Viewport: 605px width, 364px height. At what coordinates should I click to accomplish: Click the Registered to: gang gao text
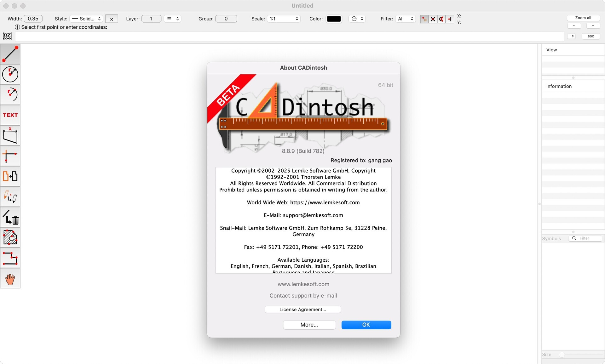(x=361, y=160)
